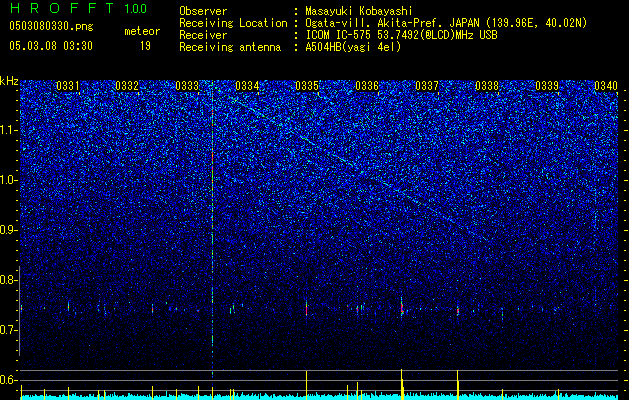Click the meteor echo below 0337-0338 boundary
The height and width of the screenshot is (400, 629).
coord(458,310)
